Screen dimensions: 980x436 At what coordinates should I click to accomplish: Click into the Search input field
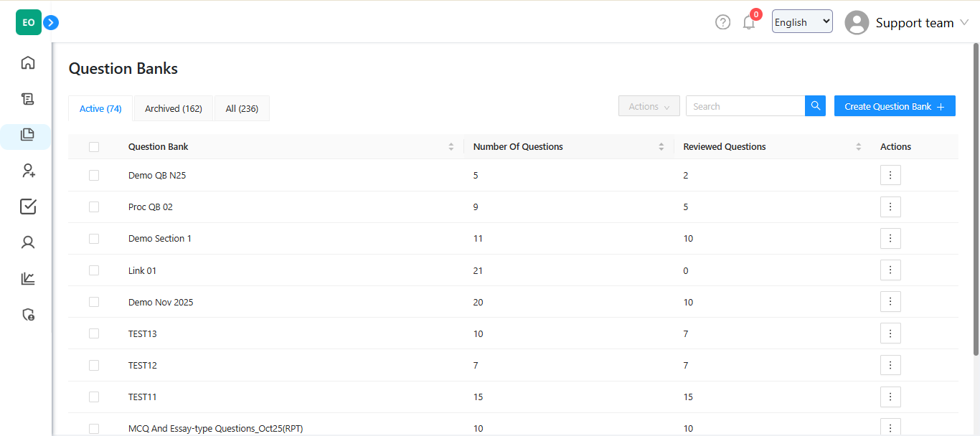(745, 106)
